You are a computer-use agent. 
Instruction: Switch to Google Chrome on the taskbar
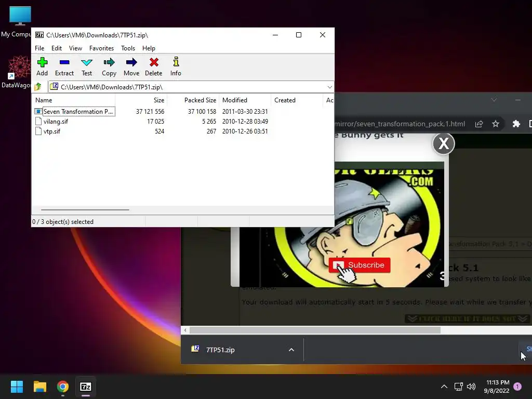[x=63, y=387]
